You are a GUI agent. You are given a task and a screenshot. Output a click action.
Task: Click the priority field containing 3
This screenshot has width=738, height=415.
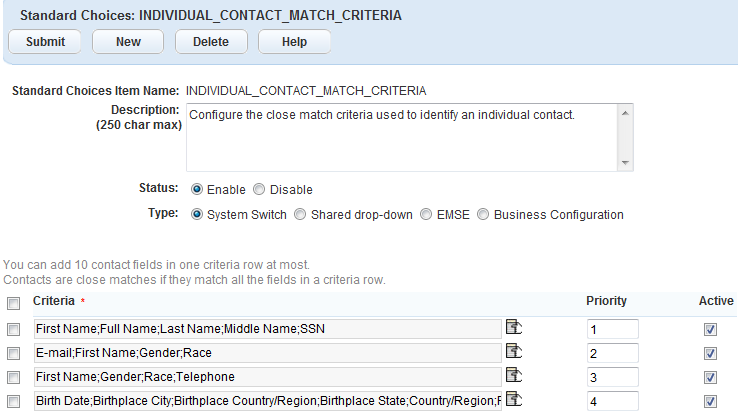coord(612,377)
